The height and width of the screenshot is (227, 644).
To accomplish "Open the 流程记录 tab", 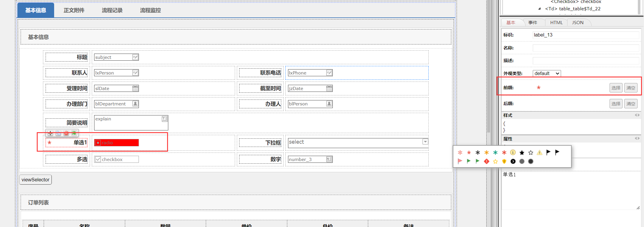I will [112, 10].
